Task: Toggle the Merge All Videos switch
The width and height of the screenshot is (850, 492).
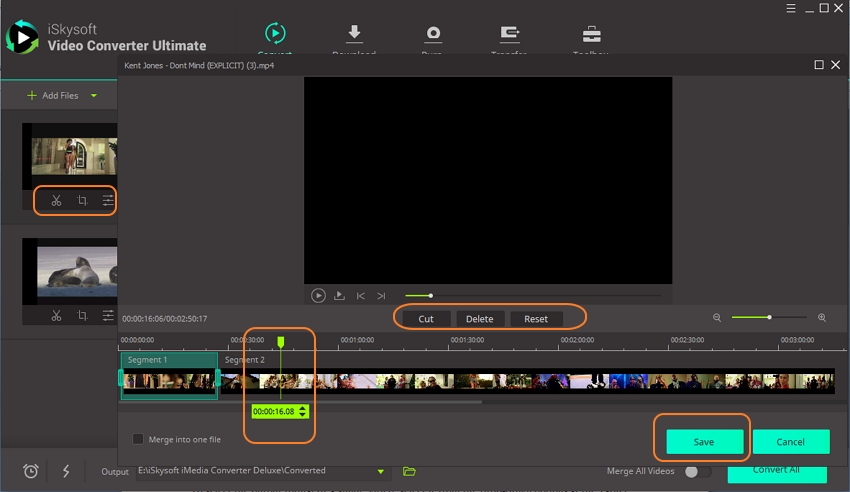Action: point(697,471)
